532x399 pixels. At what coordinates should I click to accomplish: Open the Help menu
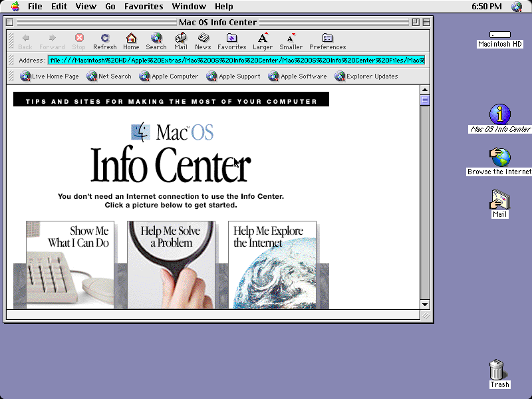click(x=223, y=7)
